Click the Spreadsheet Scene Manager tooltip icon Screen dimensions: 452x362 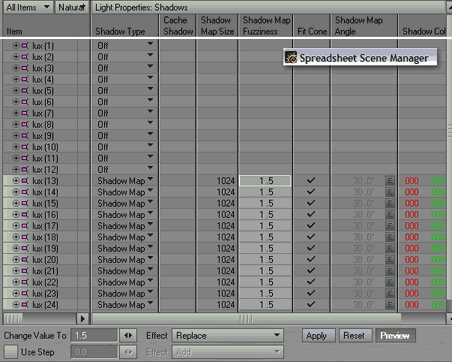pos(291,58)
